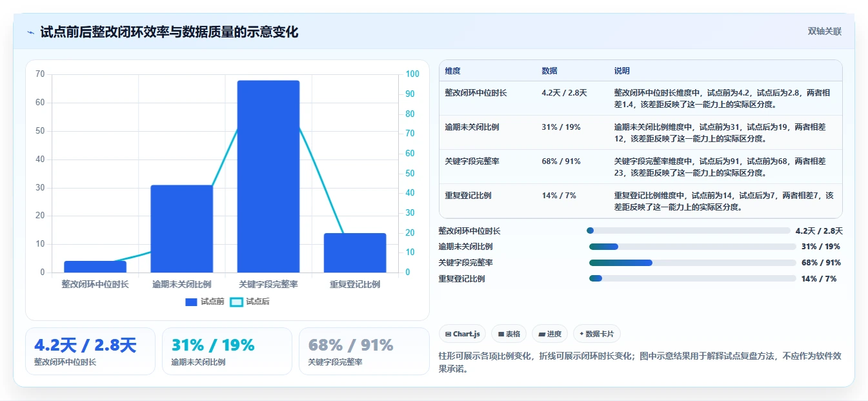Screen dimensions: 868x401
Task: Click the x-axis label 逾期未关闭比例
Action: [182, 284]
